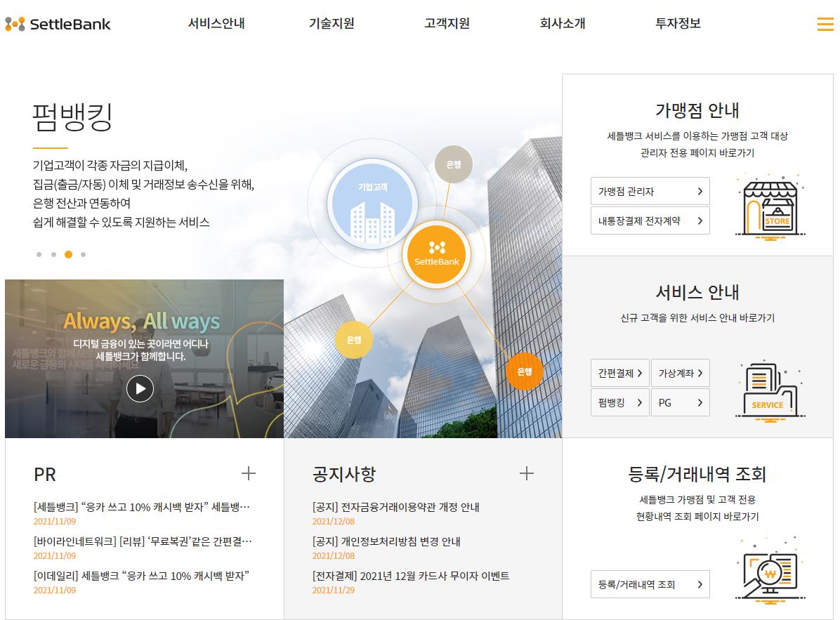Open 투자정보 menu
The height and width of the screenshot is (620, 840).
[678, 24]
